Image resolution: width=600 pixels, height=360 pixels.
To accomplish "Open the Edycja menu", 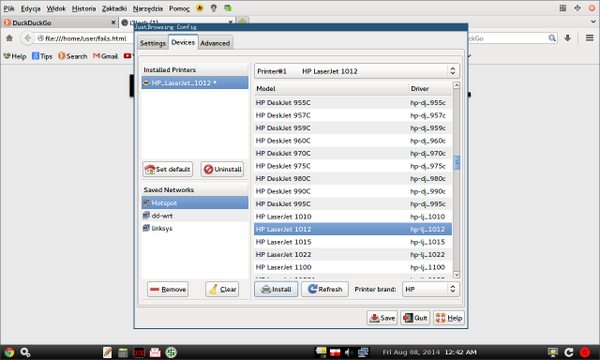I will [x=31, y=8].
